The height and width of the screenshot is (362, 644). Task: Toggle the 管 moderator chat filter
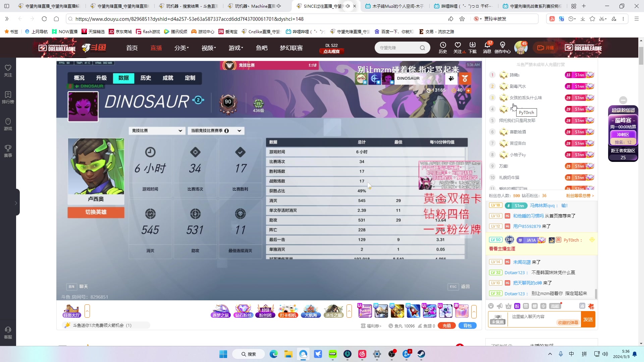click(526, 306)
